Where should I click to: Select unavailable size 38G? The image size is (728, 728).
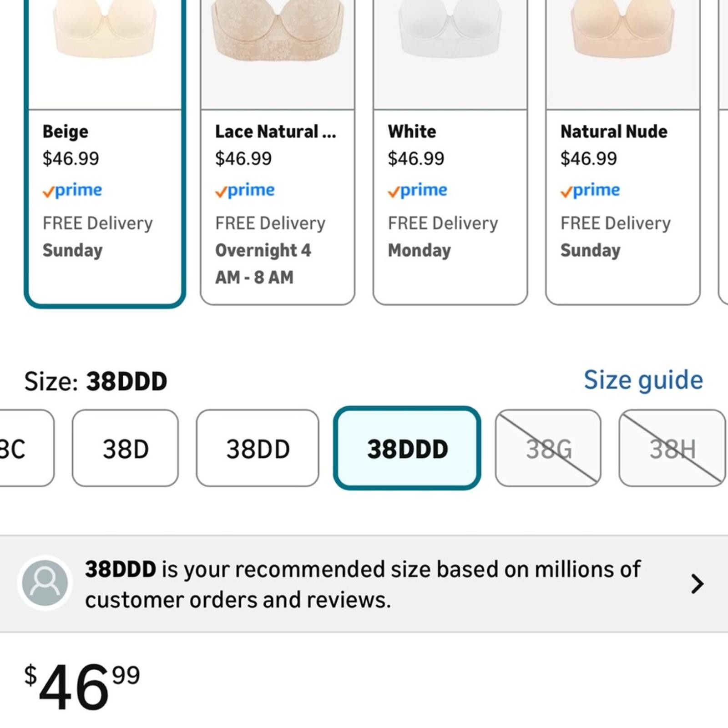click(x=548, y=448)
